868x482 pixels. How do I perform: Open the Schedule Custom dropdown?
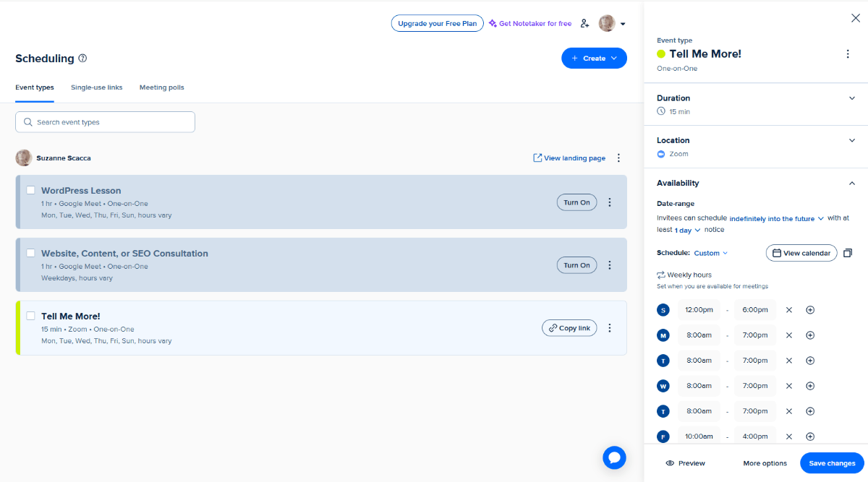[x=710, y=253]
